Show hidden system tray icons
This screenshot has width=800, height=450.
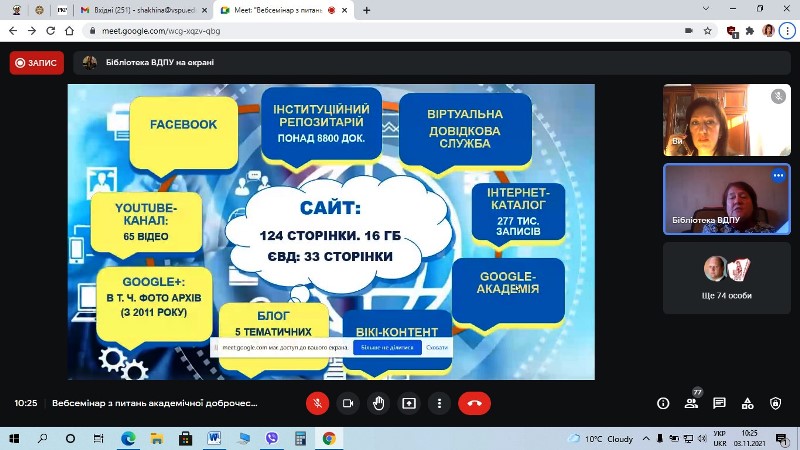(x=646, y=438)
